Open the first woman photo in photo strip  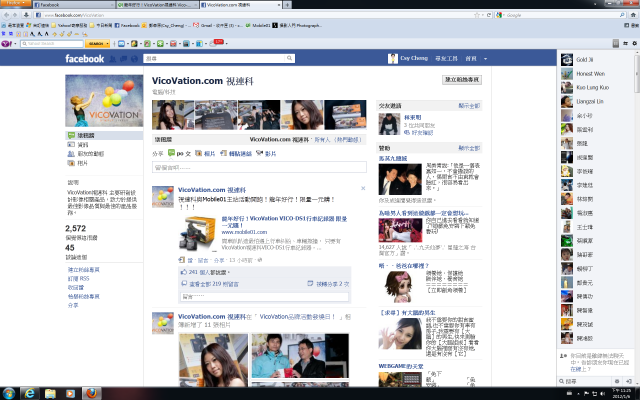[173, 115]
